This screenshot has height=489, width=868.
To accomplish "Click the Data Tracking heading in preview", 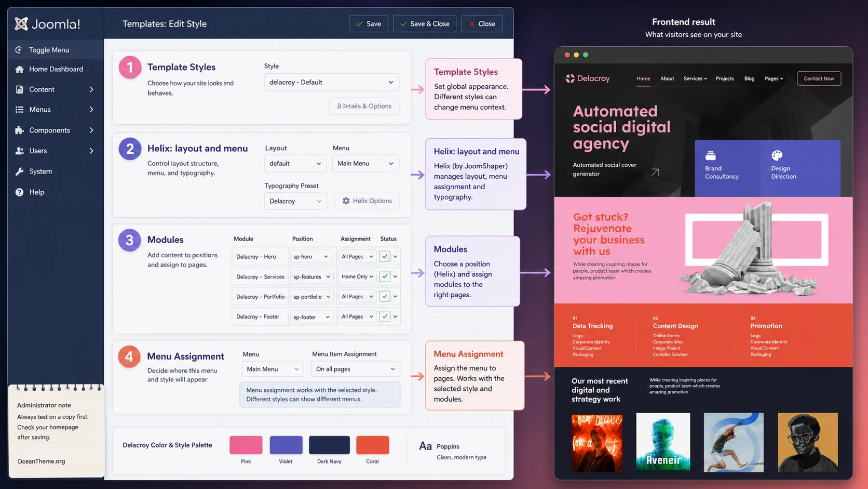I will coord(592,326).
